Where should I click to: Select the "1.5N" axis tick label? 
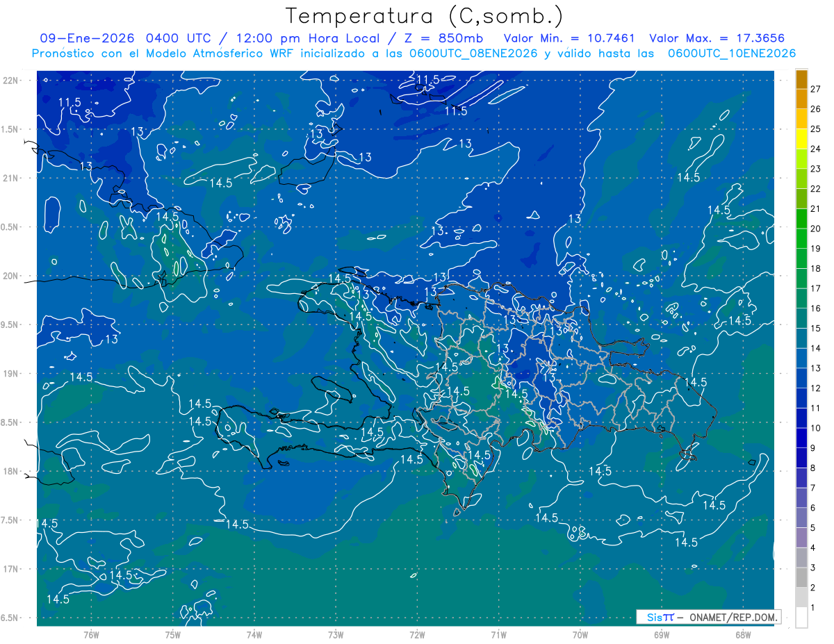coord(10,129)
